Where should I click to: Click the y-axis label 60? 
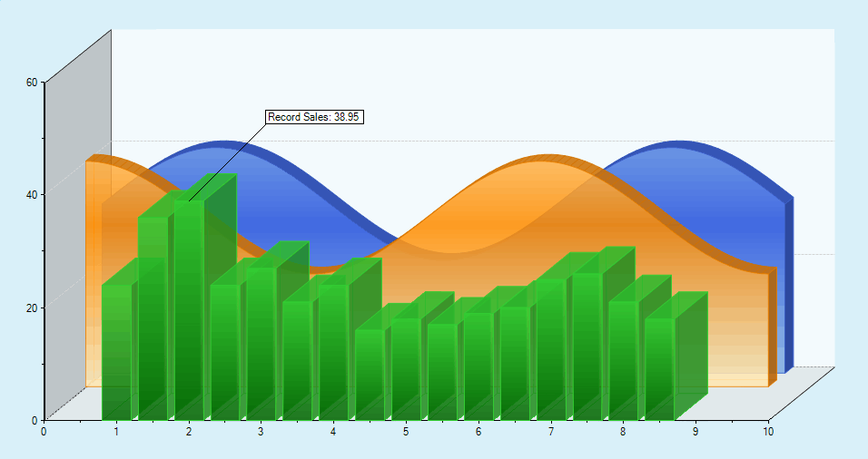coord(32,83)
